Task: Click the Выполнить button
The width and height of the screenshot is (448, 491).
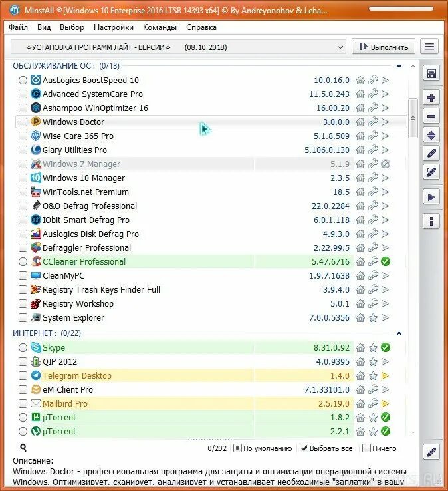Action: 384,47
